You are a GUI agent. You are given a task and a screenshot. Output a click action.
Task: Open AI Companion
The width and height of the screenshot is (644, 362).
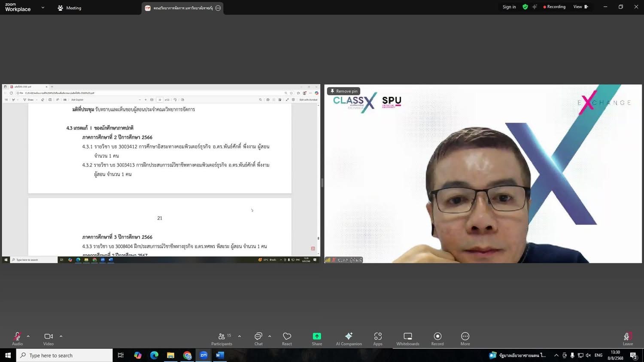pyautogui.click(x=349, y=338)
